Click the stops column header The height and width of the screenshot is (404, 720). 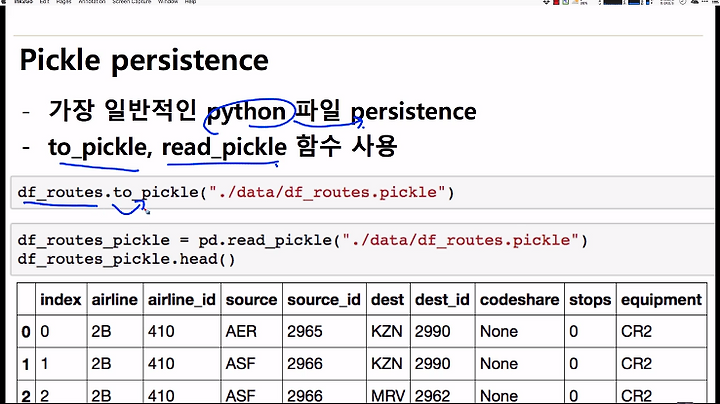(590, 300)
